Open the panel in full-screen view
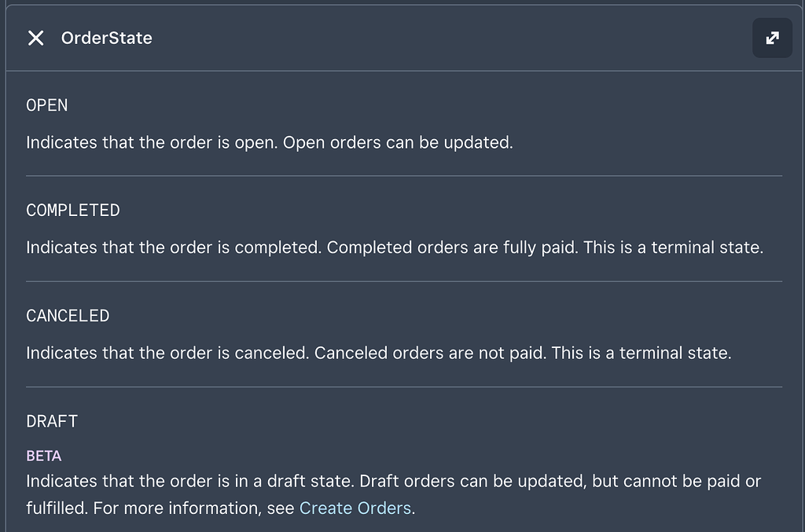 [771, 37]
